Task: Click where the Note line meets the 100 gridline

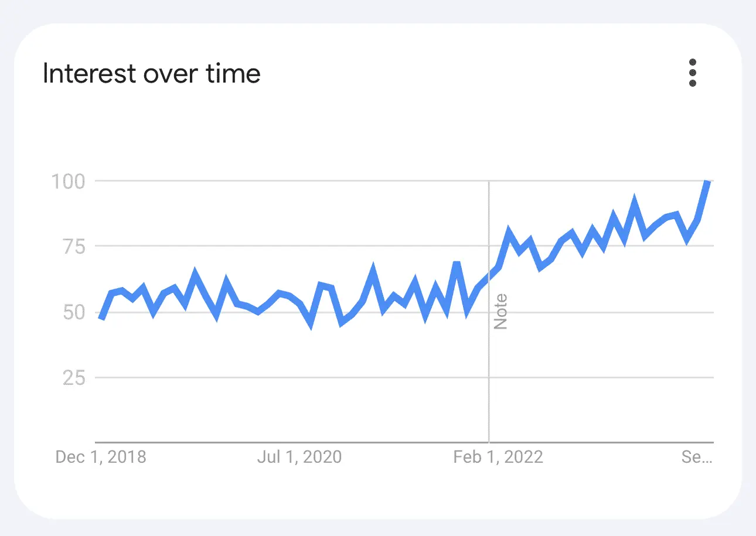Action: coord(489,181)
